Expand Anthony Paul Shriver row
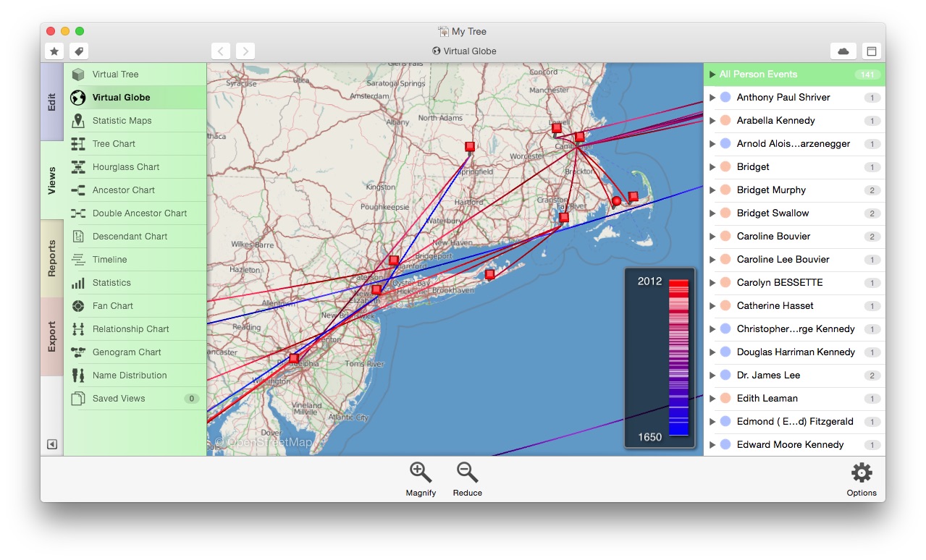The image size is (926, 560). [x=712, y=98]
